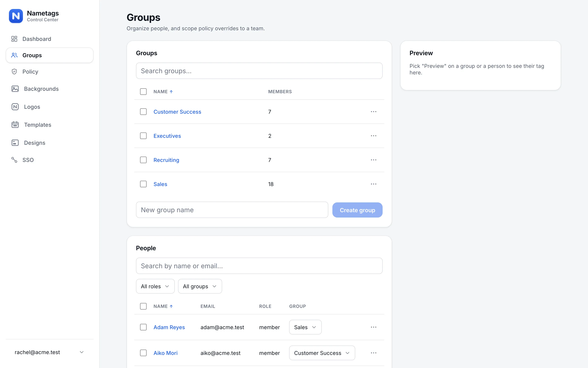Check the select-all people checkbox

click(143, 306)
